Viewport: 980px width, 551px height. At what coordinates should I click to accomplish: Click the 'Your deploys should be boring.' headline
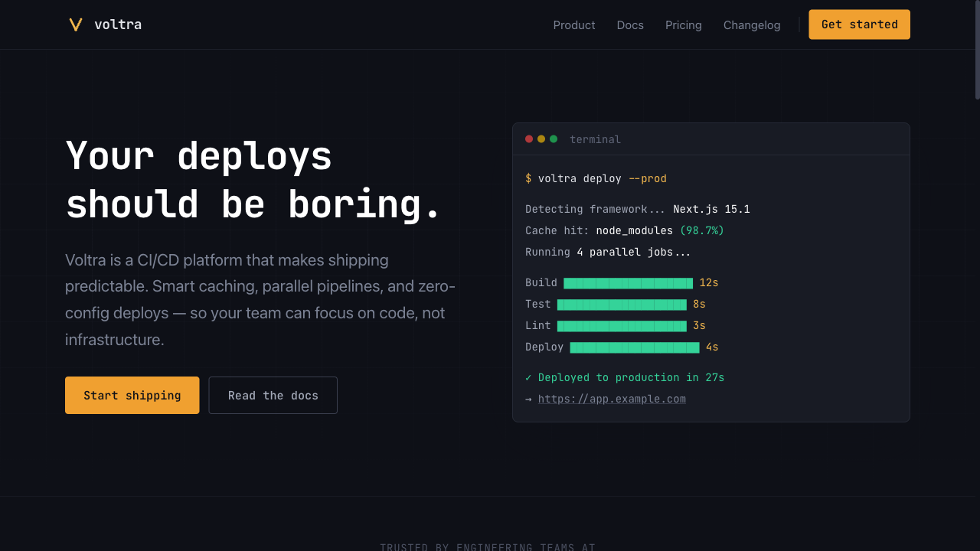pyautogui.click(x=253, y=181)
